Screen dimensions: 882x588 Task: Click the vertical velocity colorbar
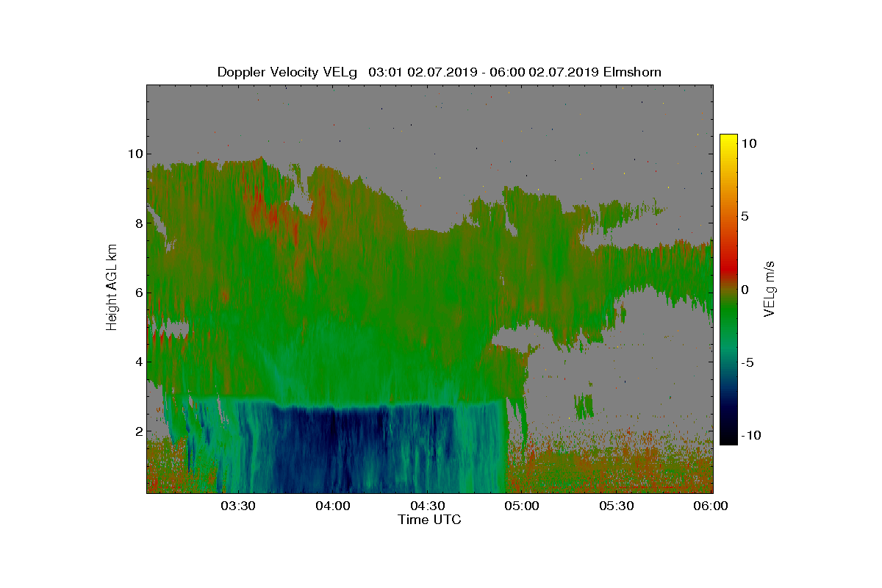coord(728,290)
